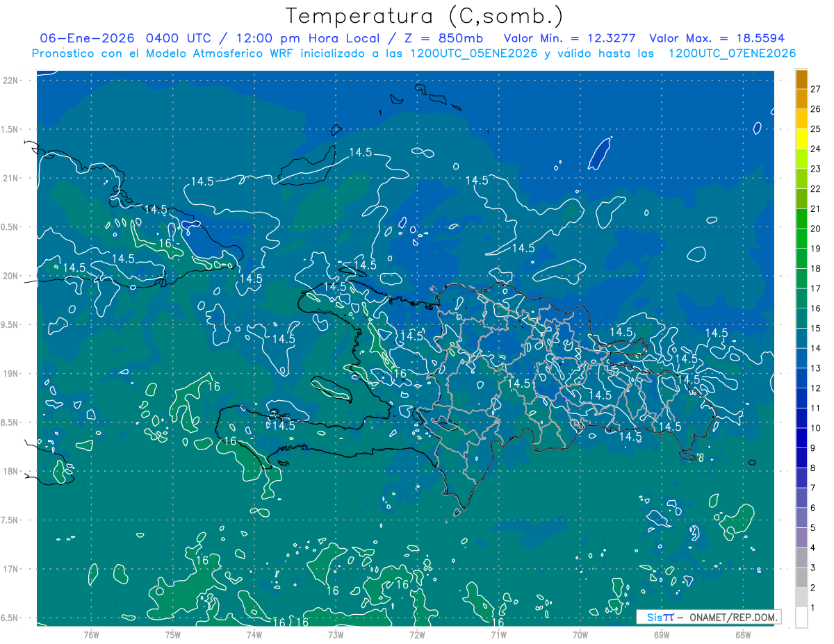834x644 pixels.
Task: Pick the light gray band between 2 and 3
Action: (x=801, y=577)
